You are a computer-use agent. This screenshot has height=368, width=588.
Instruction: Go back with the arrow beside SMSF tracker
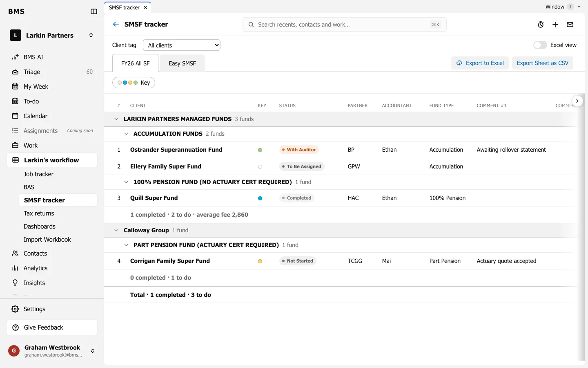pos(116,24)
